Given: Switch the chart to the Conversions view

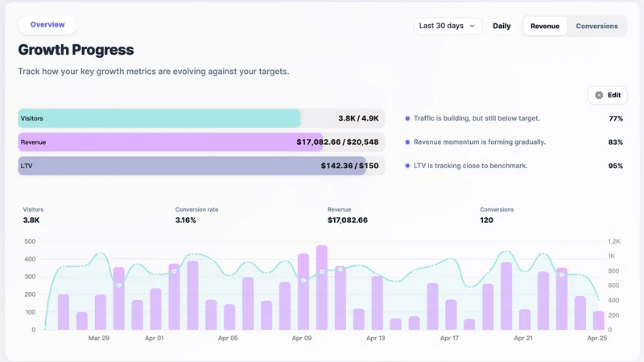Looking at the screenshot, I should tap(597, 26).
